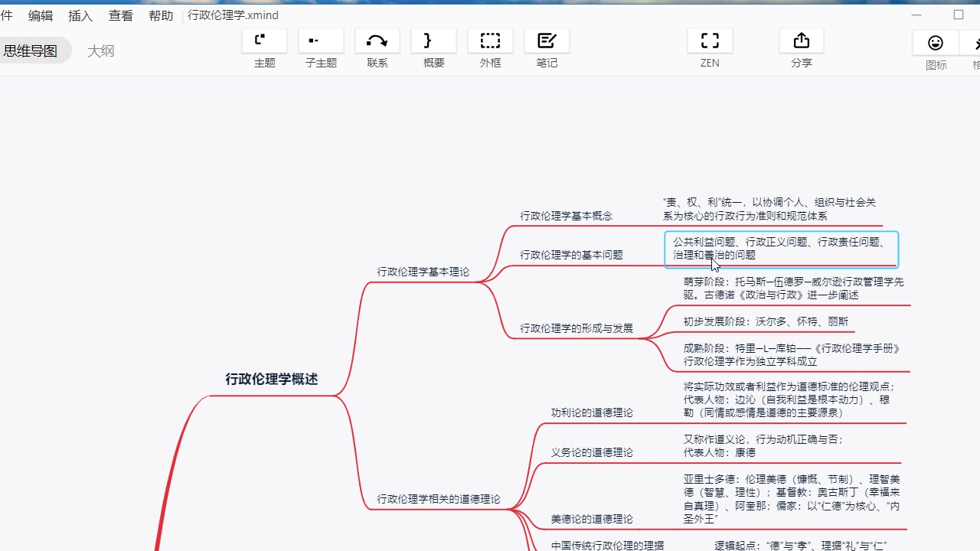
Task: Open the 插入 menu
Action: (80, 15)
